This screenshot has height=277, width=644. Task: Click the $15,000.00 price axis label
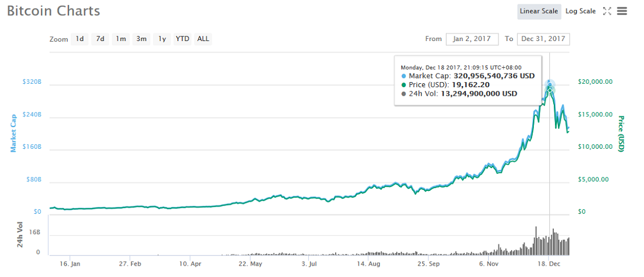coord(595,115)
